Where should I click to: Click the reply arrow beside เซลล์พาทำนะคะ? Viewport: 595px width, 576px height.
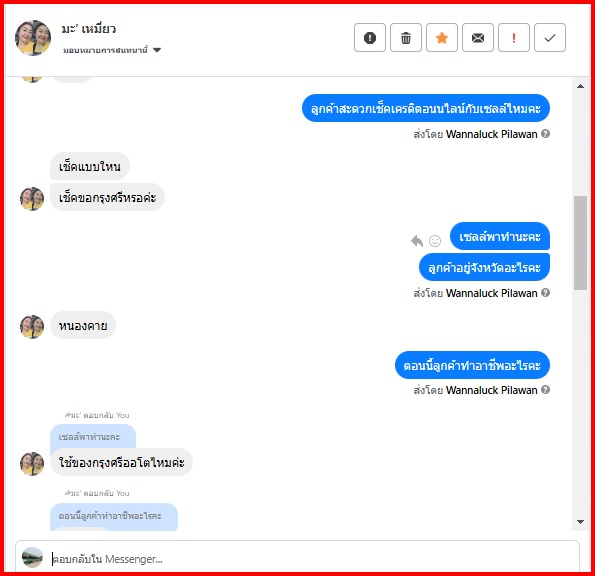pyautogui.click(x=417, y=241)
